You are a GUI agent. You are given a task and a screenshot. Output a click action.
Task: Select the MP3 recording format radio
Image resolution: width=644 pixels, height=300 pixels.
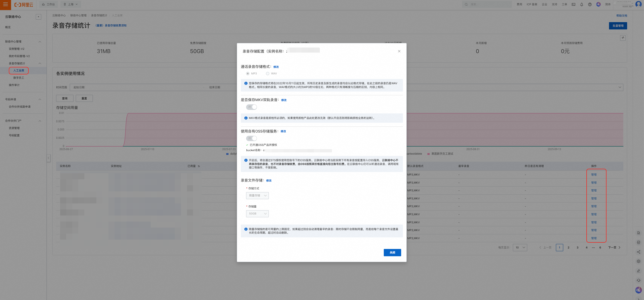[248, 74]
